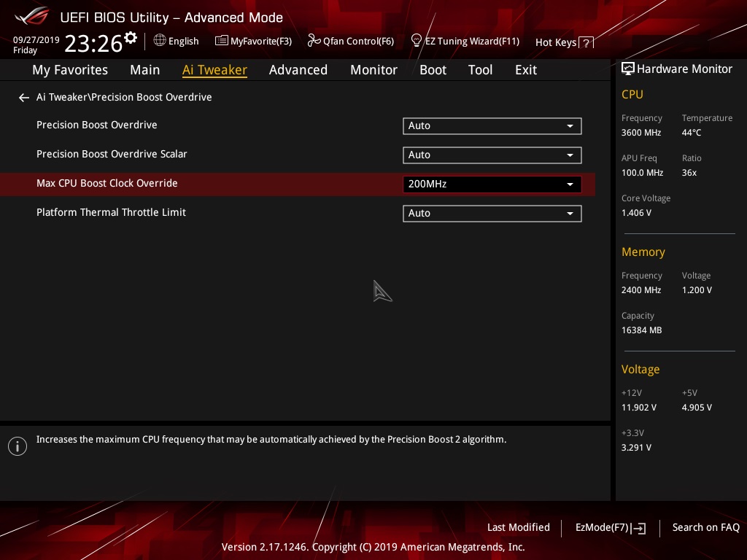View Last Modified settings

coord(519,528)
